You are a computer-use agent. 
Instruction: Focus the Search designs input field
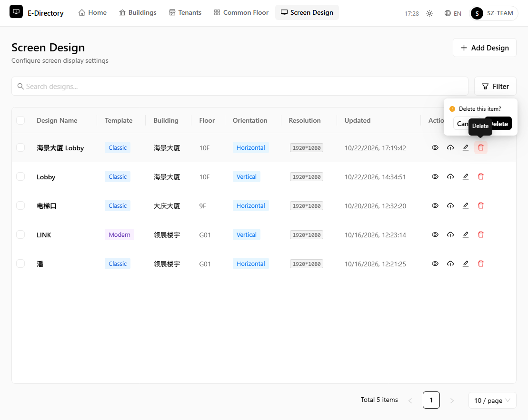point(240,86)
